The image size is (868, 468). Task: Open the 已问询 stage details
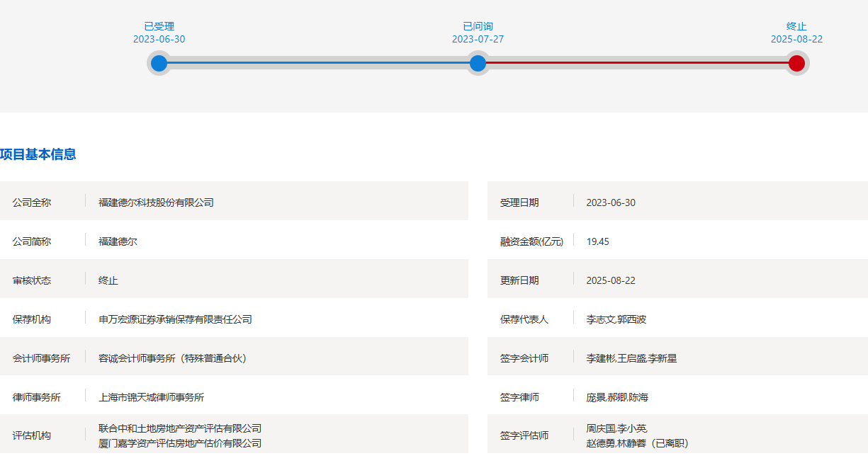click(478, 25)
